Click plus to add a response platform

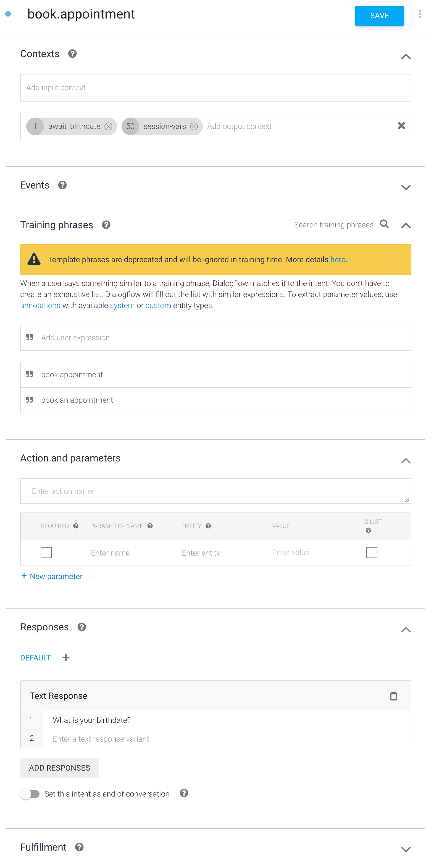[66, 657]
